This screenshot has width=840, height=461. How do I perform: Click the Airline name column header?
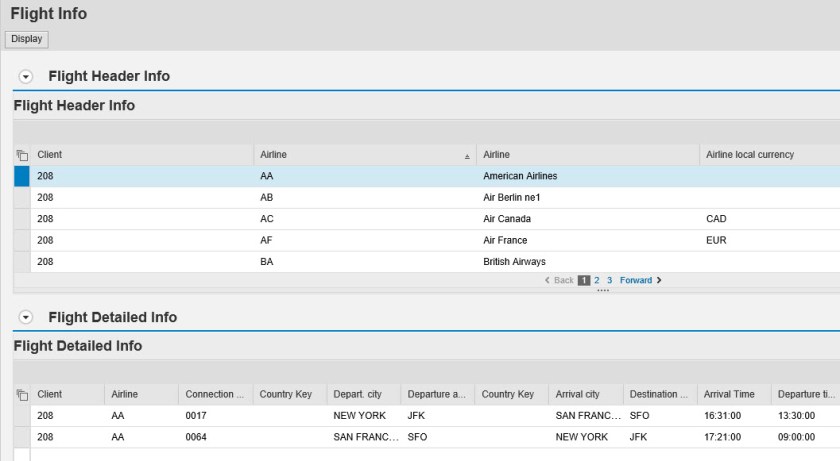(588, 155)
